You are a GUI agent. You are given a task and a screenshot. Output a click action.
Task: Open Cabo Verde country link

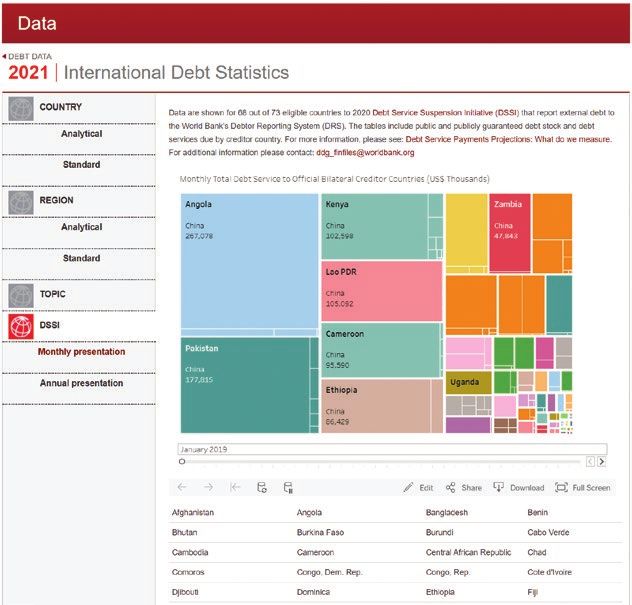tap(548, 532)
